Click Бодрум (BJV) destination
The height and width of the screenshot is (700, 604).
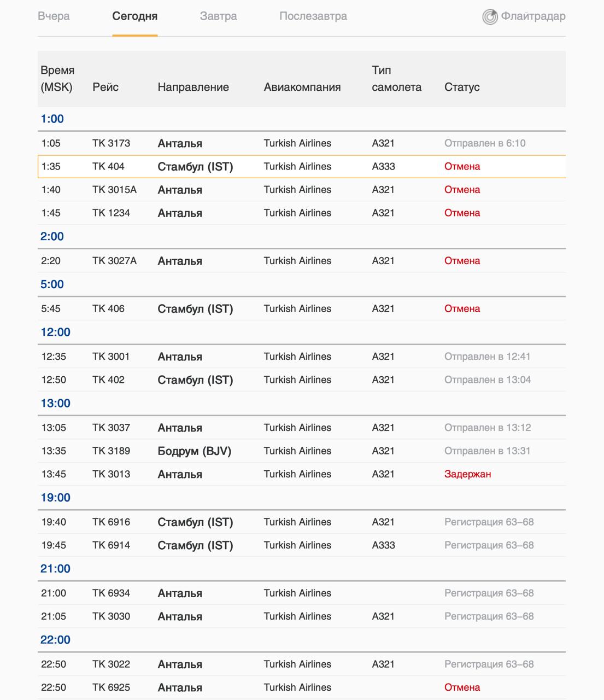pos(194,451)
